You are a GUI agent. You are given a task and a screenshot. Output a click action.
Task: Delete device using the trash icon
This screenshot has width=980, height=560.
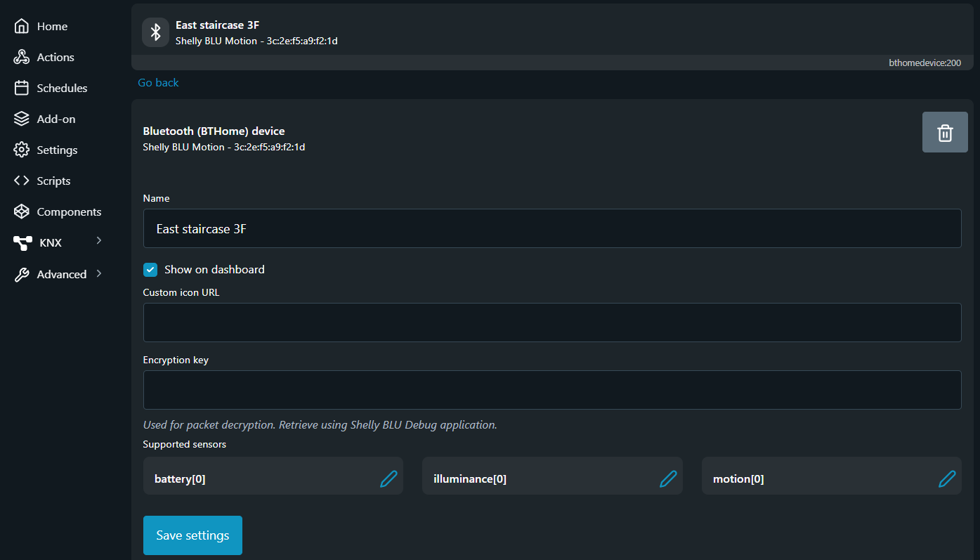point(945,132)
